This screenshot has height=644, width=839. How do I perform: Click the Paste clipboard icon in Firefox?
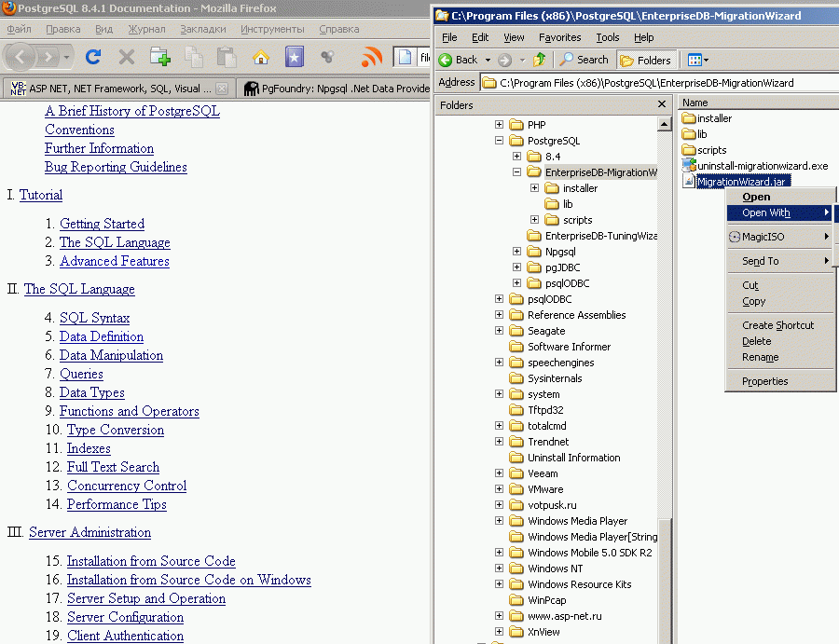tap(227, 57)
